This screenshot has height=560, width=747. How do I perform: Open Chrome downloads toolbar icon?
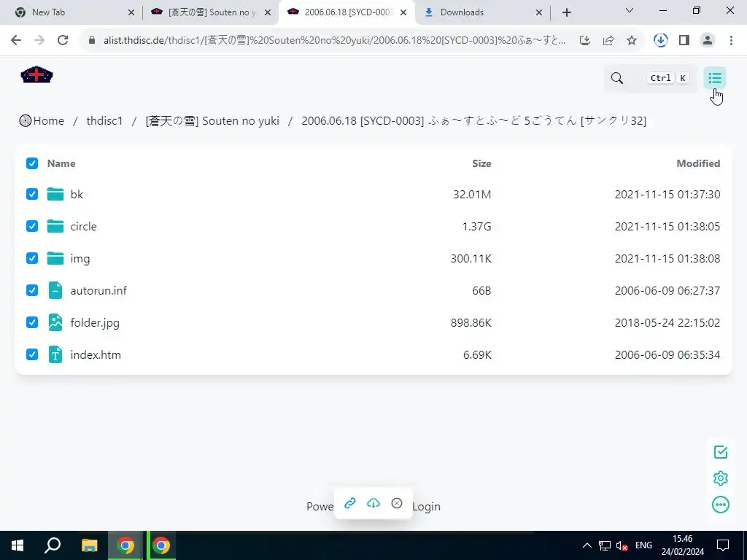tap(660, 41)
